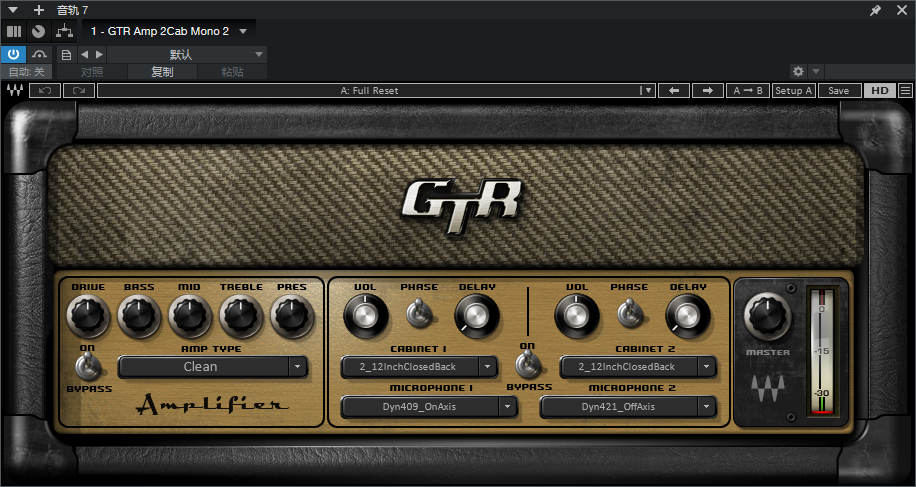Click Cabinet 1 Vol knob
The image size is (916, 487).
(366, 316)
